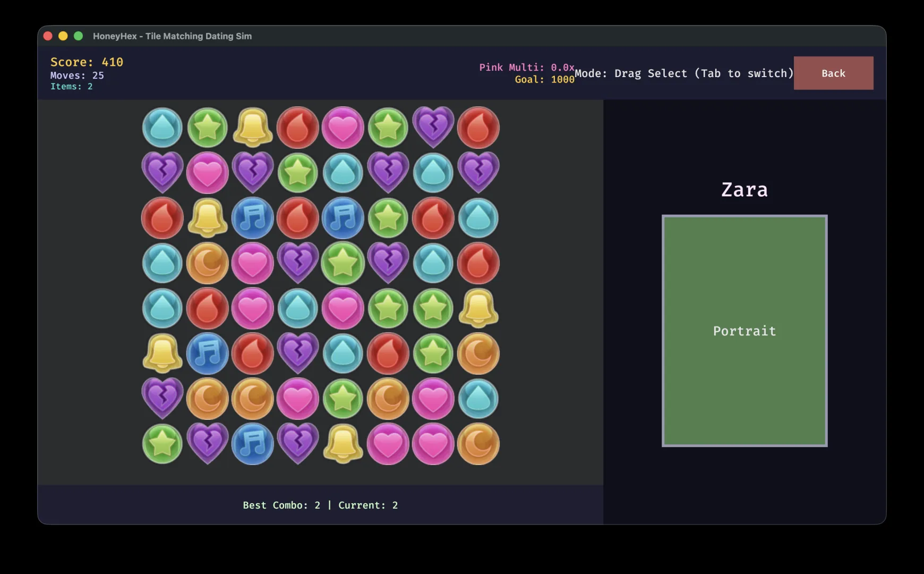
Task: Select the teal droplet tile in the top-left corner
Action: click(162, 127)
